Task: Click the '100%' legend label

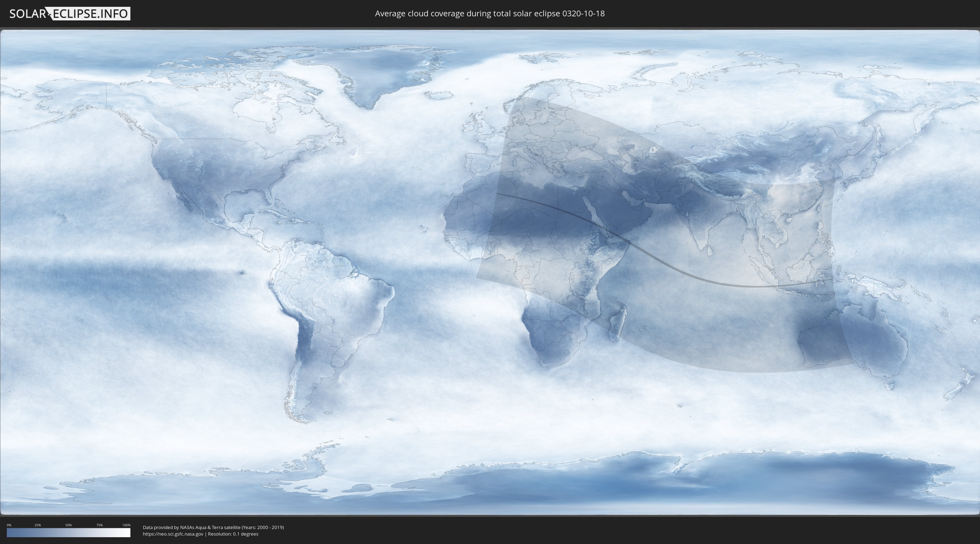Action: tap(126, 525)
